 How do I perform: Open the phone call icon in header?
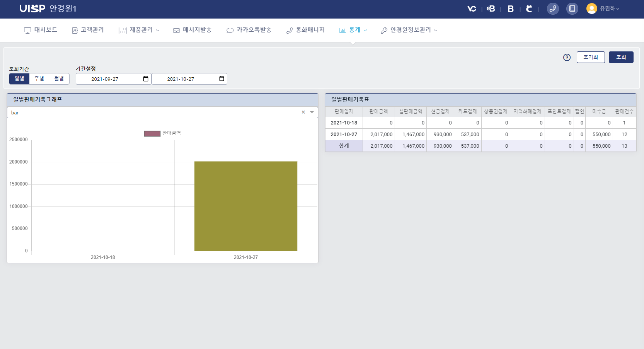(x=553, y=9)
